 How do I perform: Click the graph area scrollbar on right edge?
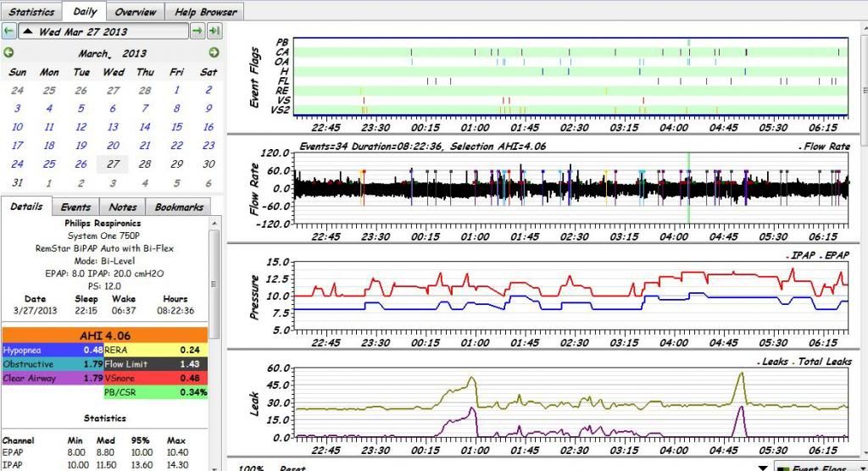(x=864, y=90)
